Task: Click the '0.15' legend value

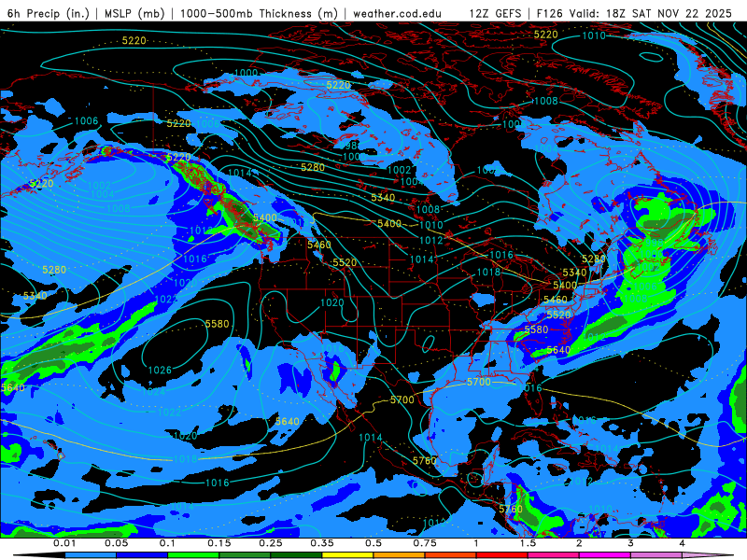Action: [219, 543]
